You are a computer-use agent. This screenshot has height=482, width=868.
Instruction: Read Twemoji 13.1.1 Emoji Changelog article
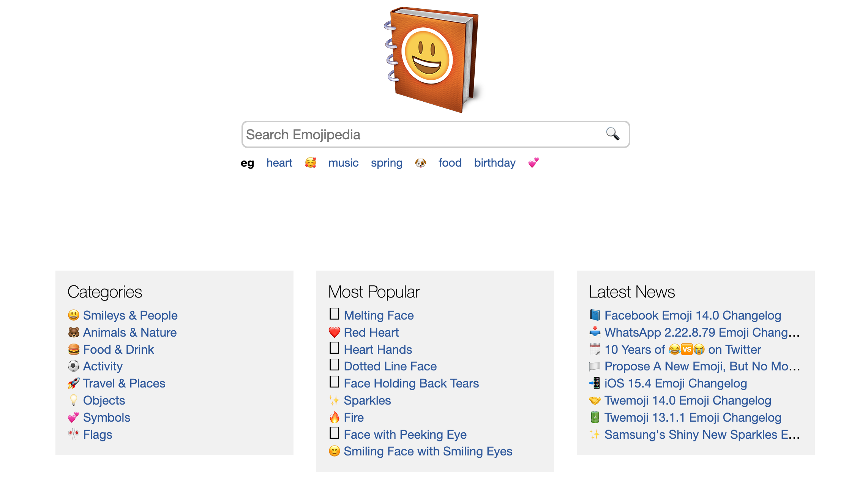(x=693, y=417)
